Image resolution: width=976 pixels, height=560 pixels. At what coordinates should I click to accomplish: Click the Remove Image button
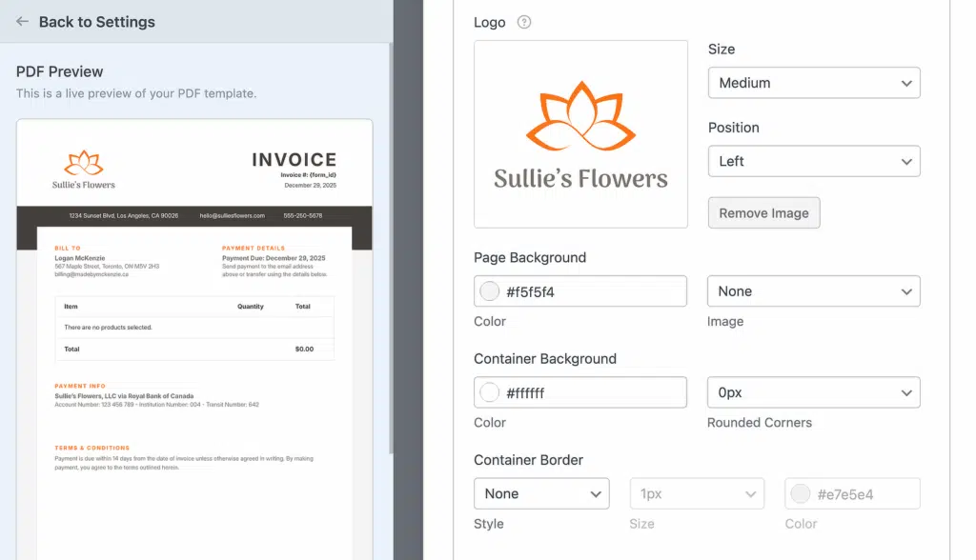(763, 212)
